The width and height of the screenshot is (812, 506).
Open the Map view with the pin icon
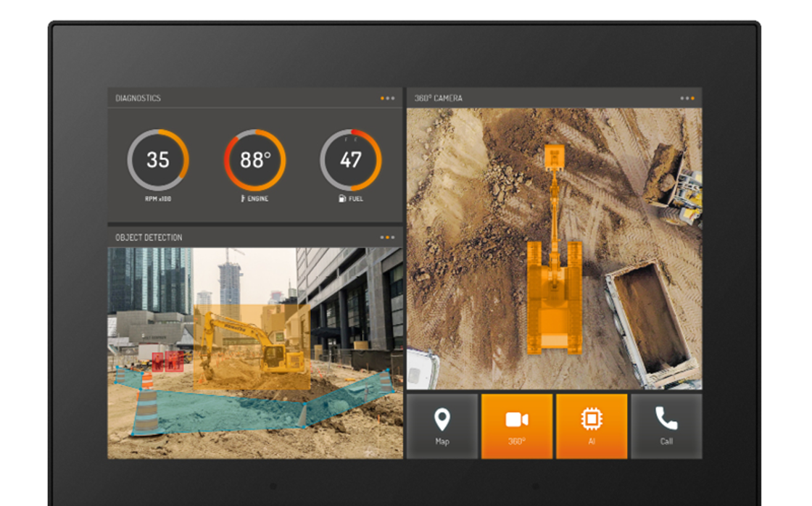coord(442,426)
